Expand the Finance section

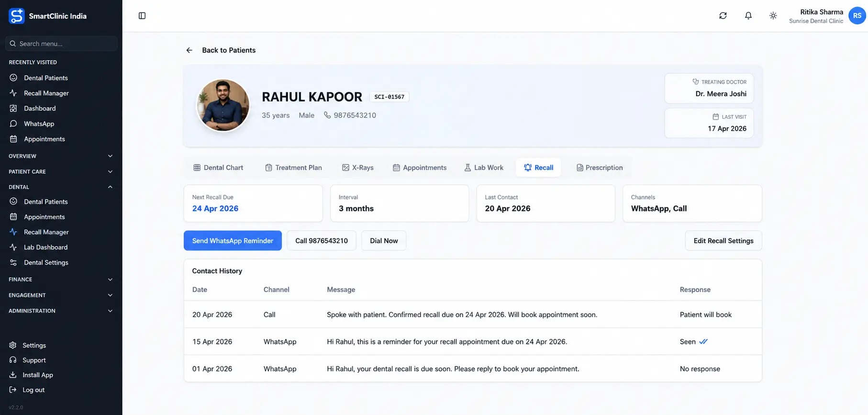[x=61, y=280]
